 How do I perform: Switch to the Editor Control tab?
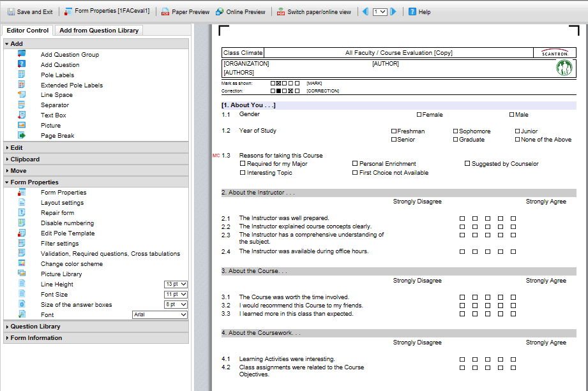[27, 31]
